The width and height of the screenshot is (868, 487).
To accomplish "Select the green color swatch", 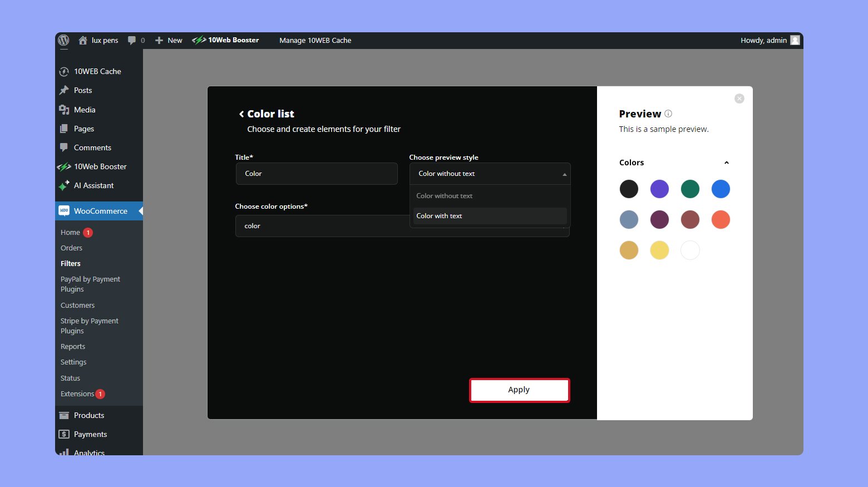I will click(690, 189).
